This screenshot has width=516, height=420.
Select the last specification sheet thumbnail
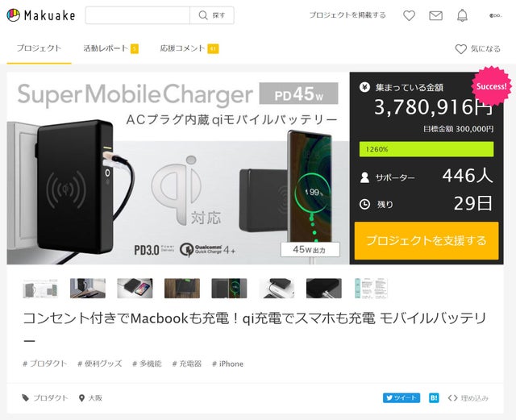[x=371, y=289]
